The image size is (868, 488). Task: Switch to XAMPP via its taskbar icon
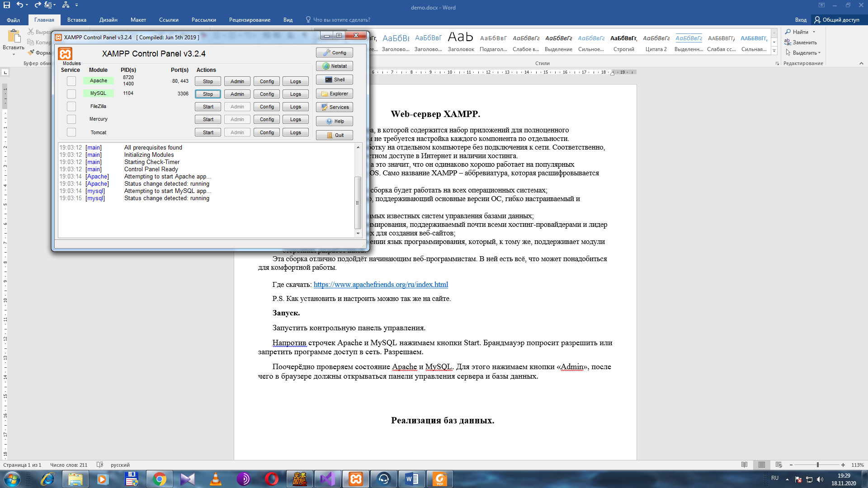pos(356,479)
